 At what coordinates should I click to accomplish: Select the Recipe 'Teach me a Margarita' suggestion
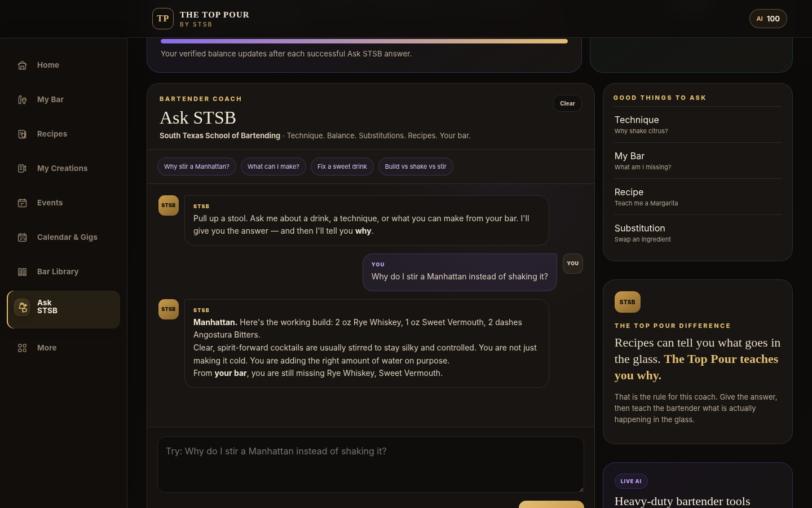[698, 197]
